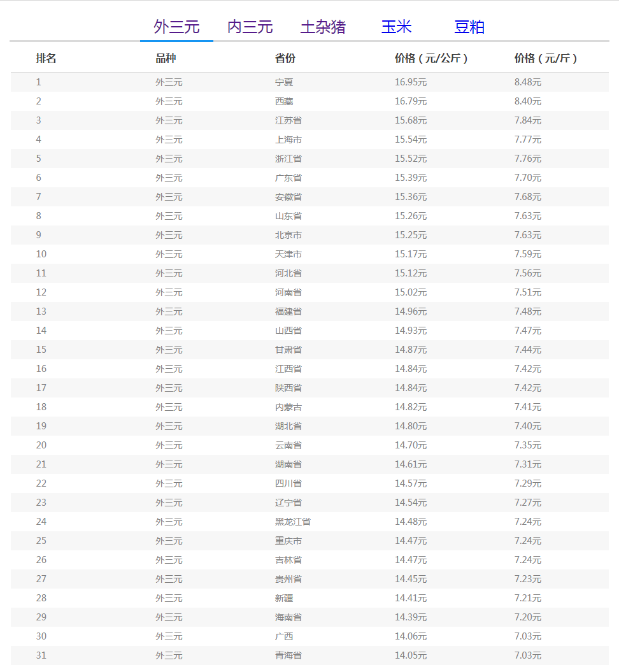
Task: Select the 8.40元 price cell
Action: [x=528, y=101]
